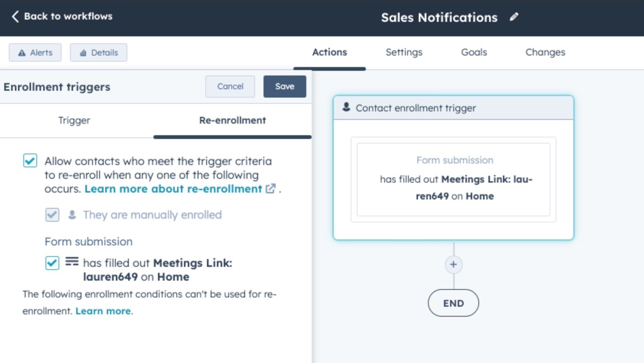Screen dimensions: 644x363
Task: Switch to the Trigger tab
Action: [74, 120]
